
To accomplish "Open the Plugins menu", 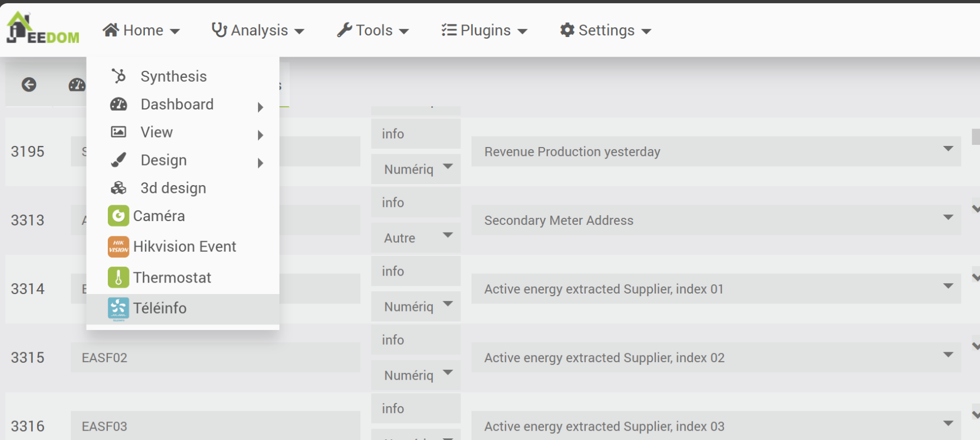I will click(x=484, y=30).
